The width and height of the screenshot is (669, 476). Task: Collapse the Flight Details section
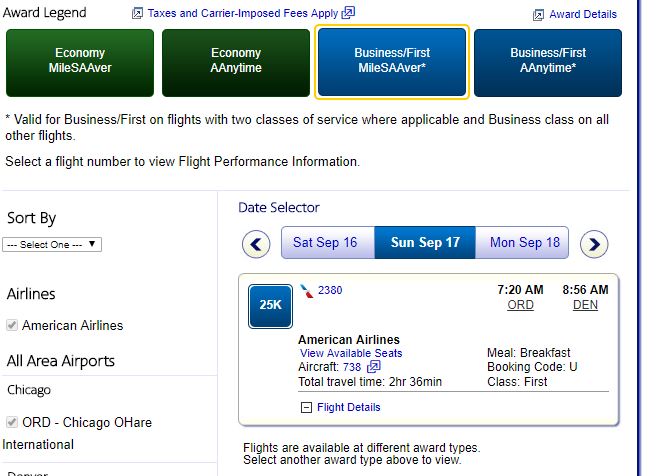pyautogui.click(x=306, y=407)
